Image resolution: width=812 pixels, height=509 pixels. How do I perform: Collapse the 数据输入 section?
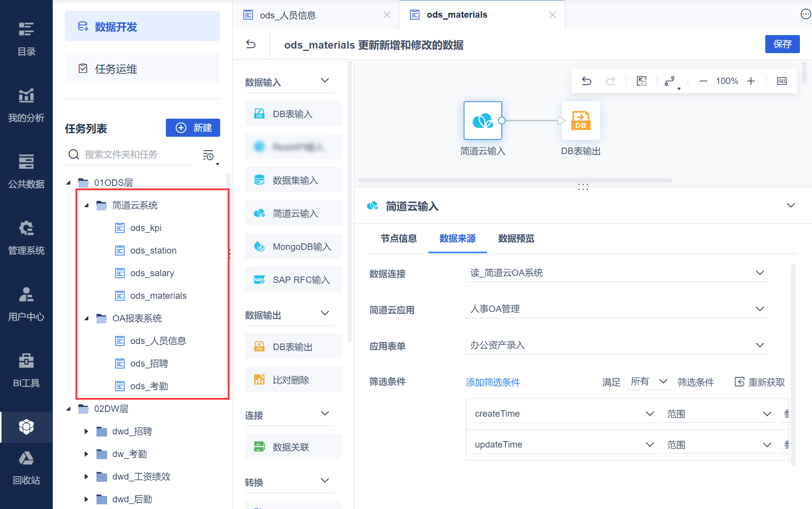(325, 81)
